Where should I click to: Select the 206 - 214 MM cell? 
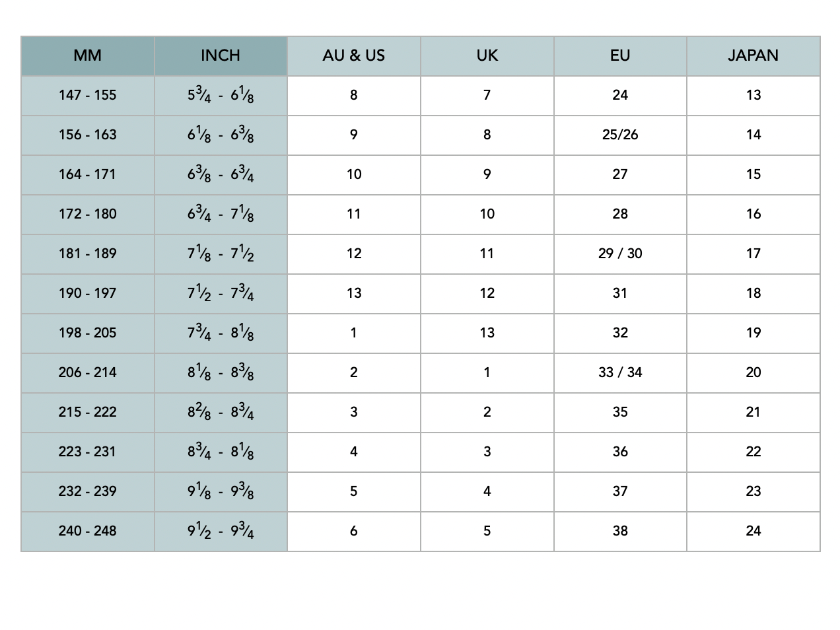(x=88, y=372)
